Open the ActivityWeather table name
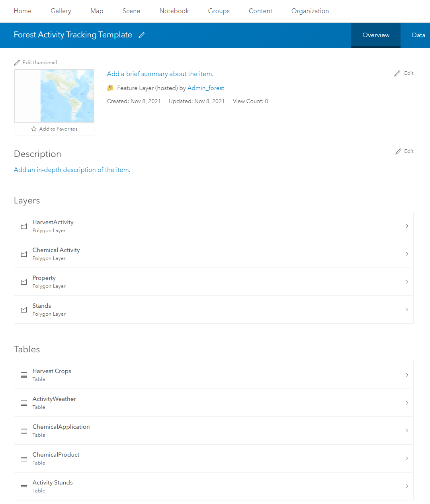This screenshot has width=430, height=504. pos(54,399)
